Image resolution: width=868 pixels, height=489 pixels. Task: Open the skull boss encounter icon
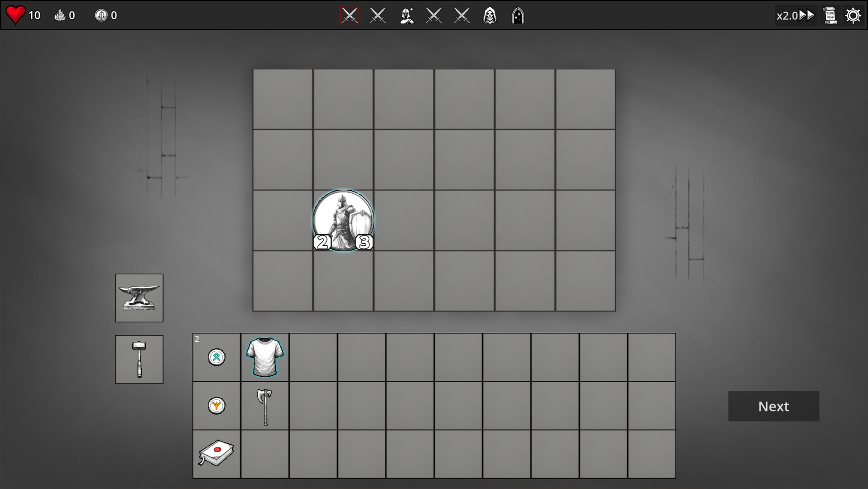point(490,15)
